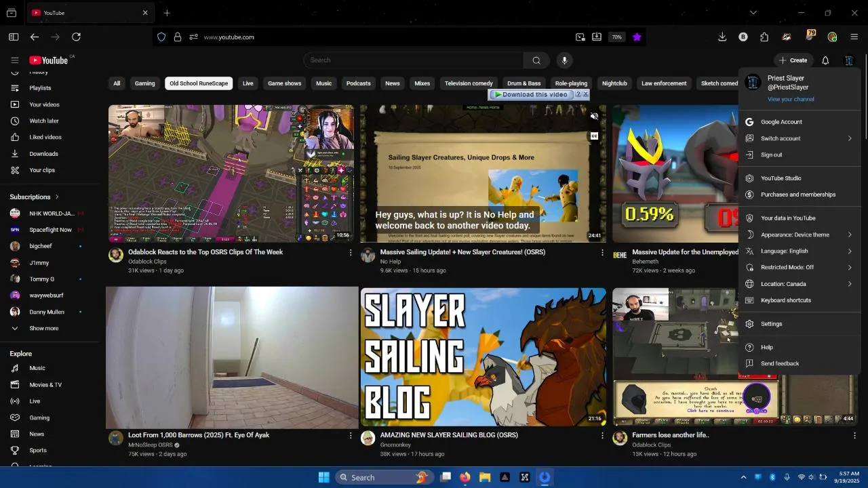The width and height of the screenshot is (868, 488).
Task: Open the notifications bell
Action: pos(825,60)
